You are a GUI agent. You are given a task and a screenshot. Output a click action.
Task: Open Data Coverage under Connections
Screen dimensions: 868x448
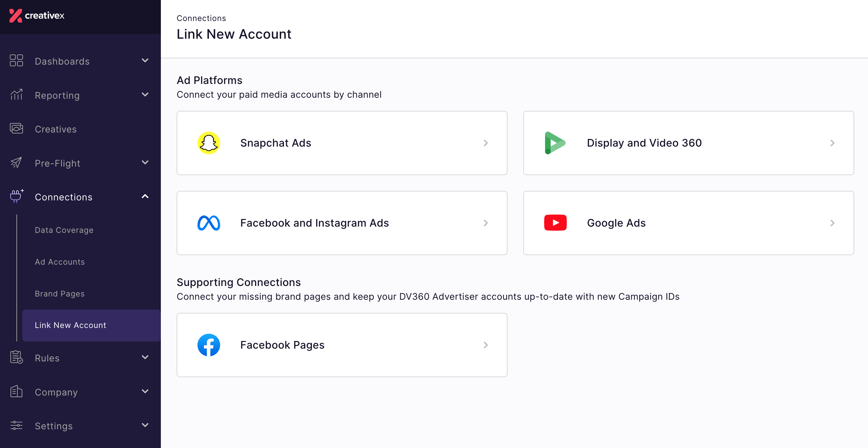tap(64, 230)
